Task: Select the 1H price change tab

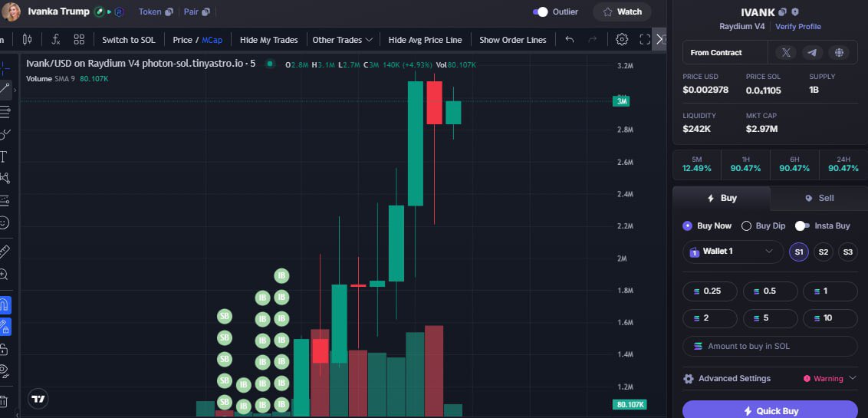Action: (745, 164)
